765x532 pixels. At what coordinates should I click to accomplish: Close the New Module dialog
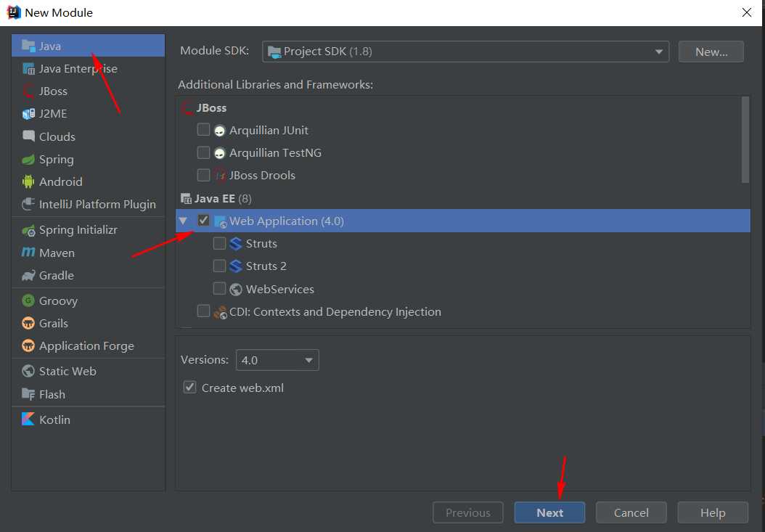click(746, 12)
